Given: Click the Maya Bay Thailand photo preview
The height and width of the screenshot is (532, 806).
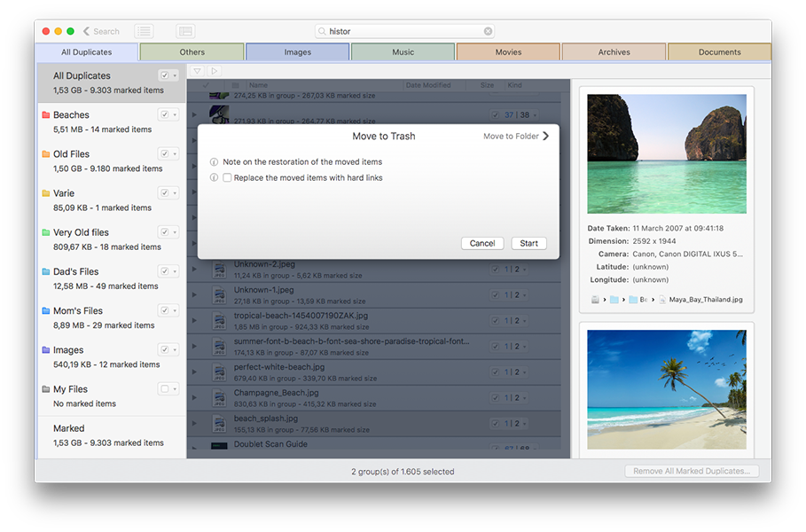Looking at the screenshot, I should (x=667, y=153).
